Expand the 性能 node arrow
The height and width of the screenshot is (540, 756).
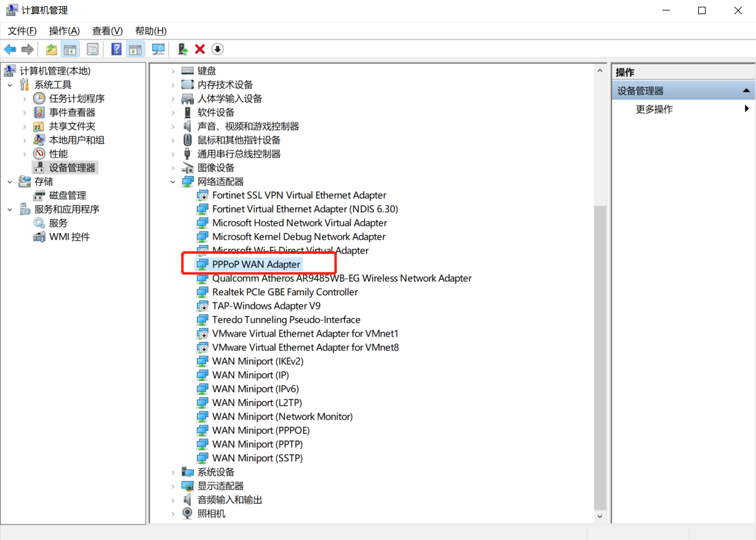(25, 154)
